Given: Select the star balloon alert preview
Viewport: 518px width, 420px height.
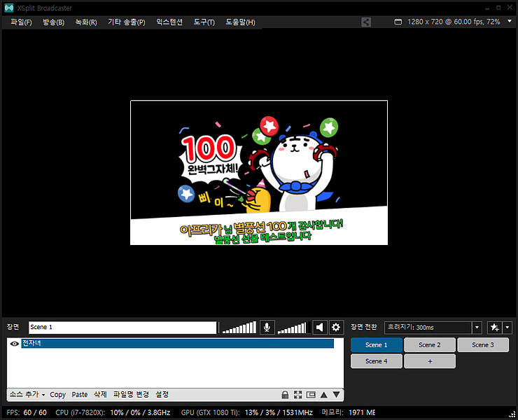Looking at the screenshot, I should pyautogui.click(x=259, y=172).
